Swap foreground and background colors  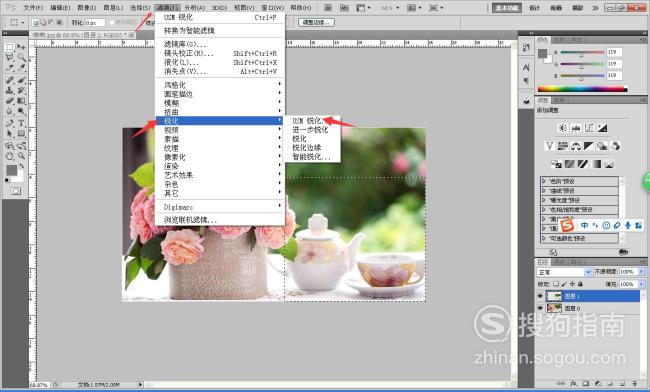point(22,166)
